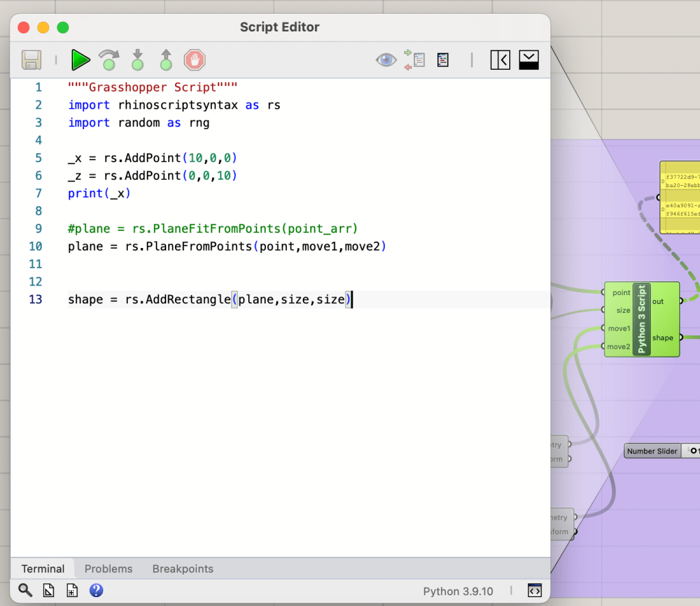Click the Step Over debug icon
The image size is (700, 606).
click(x=108, y=60)
